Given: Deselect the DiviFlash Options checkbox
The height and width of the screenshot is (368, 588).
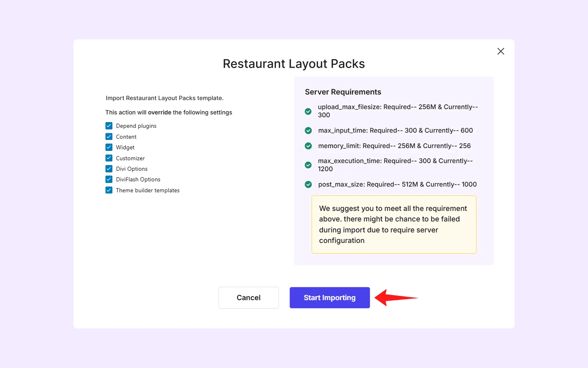Looking at the screenshot, I should coord(109,180).
